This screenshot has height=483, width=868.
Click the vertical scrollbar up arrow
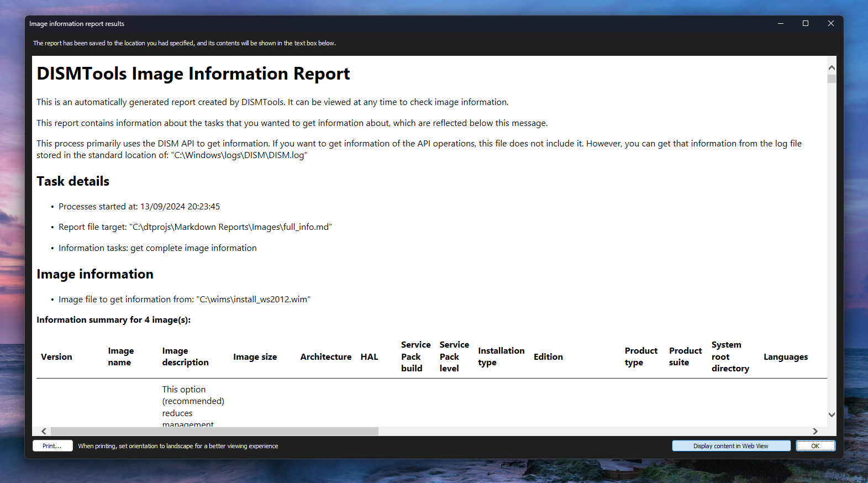tap(832, 67)
